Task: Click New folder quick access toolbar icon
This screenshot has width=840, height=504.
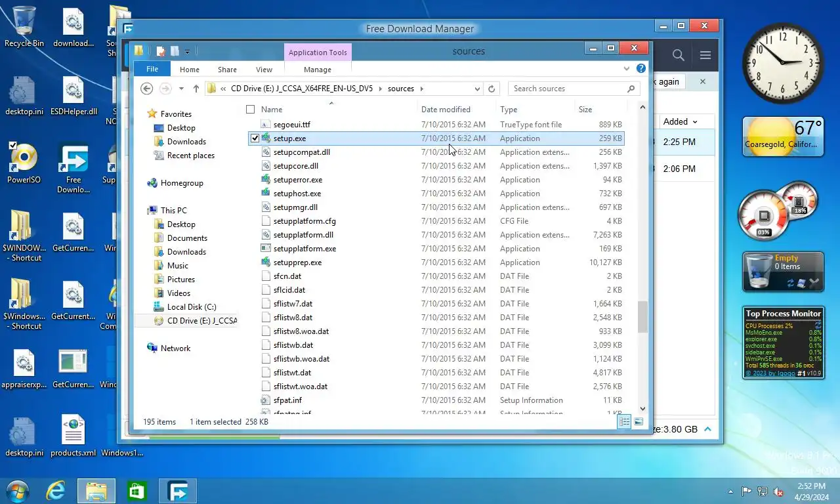Action: point(175,51)
